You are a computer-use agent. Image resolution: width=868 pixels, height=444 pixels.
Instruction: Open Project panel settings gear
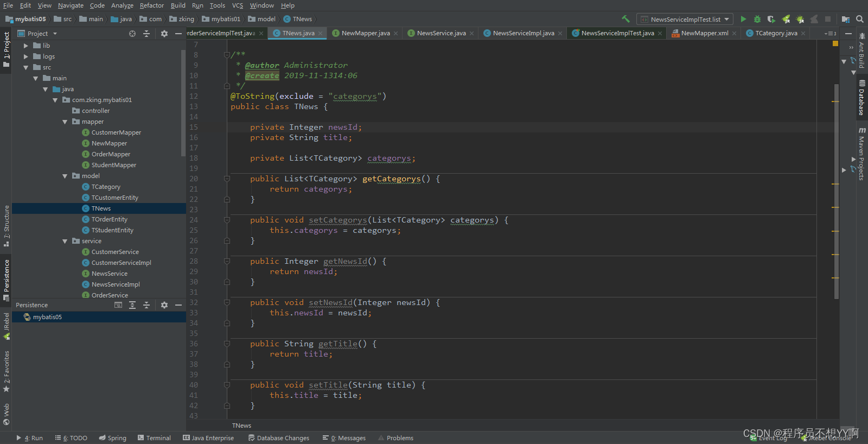coord(164,34)
